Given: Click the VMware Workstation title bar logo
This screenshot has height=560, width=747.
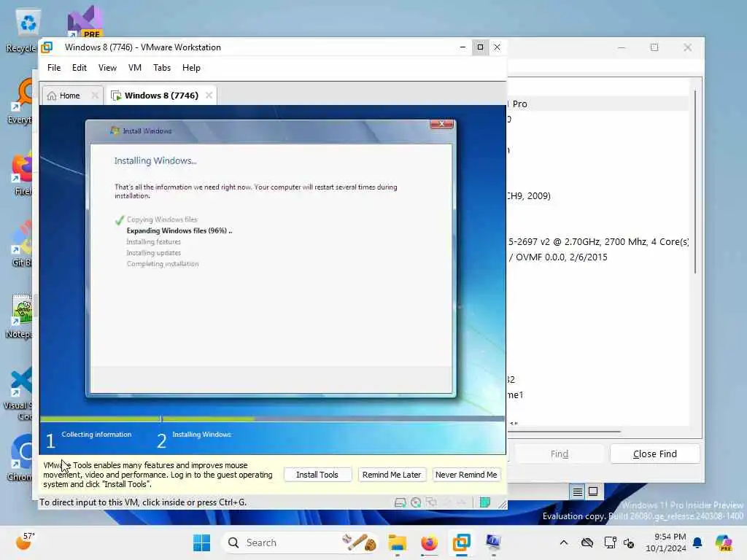Looking at the screenshot, I should pos(47,47).
